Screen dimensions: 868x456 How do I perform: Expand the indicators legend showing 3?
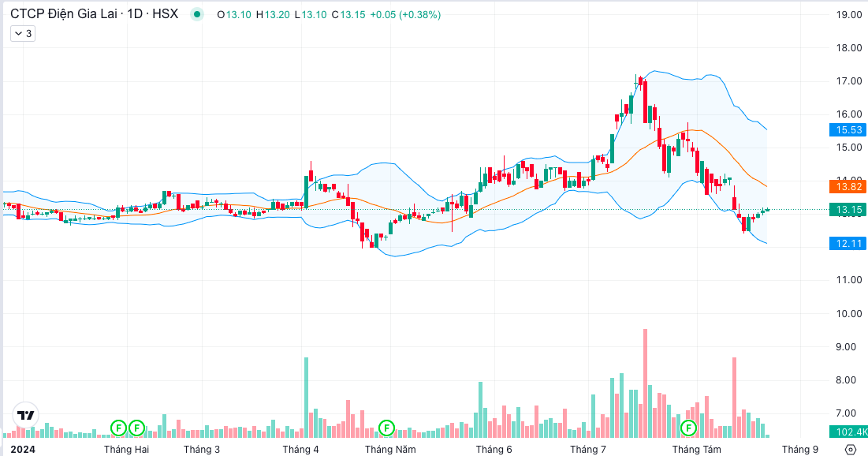point(23,34)
